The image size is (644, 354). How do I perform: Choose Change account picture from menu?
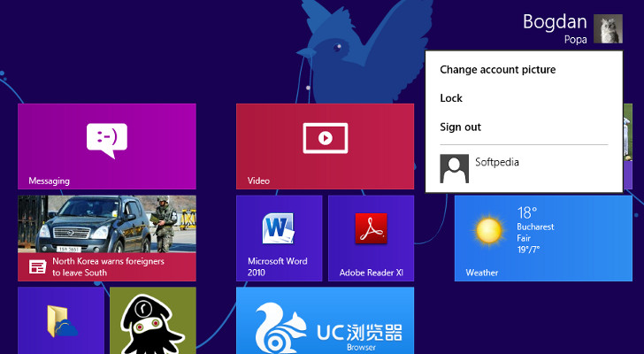coord(497,69)
